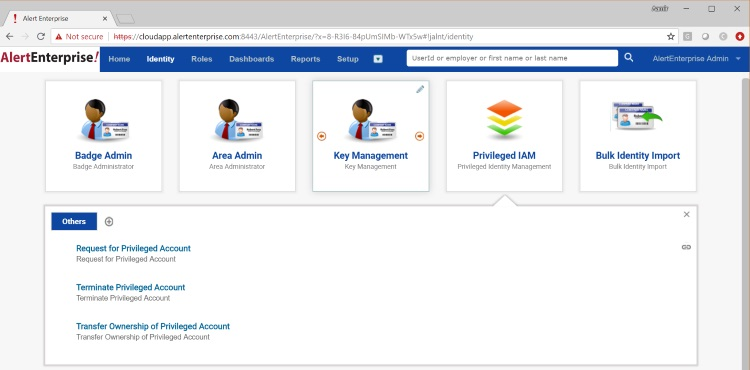This screenshot has height=370, width=750.
Task: Open Terminate Privileged Account link
Action: (x=131, y=287)
